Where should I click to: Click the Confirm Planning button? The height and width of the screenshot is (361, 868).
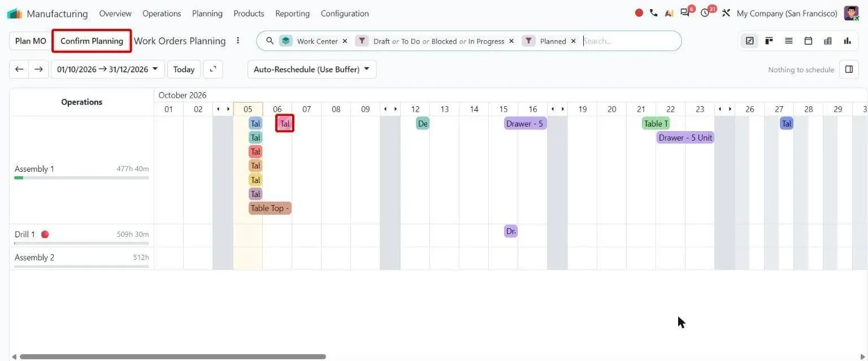(x=92, y=41)
